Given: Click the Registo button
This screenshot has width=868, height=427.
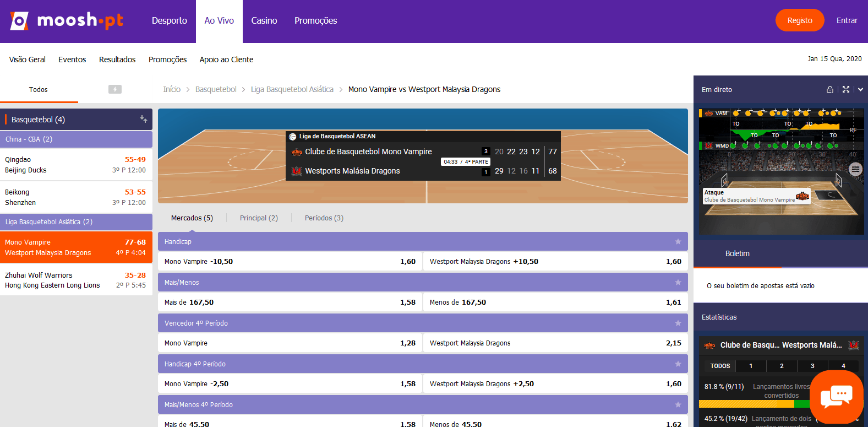Looking at the screenshot, I should point(800,20).
